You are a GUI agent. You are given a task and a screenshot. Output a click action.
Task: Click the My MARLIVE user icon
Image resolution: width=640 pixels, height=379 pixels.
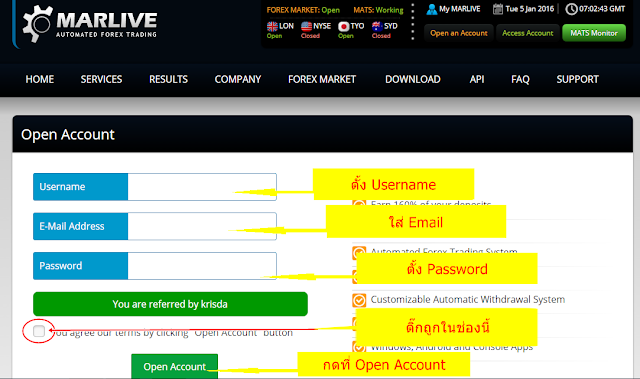tap(431, 9)
